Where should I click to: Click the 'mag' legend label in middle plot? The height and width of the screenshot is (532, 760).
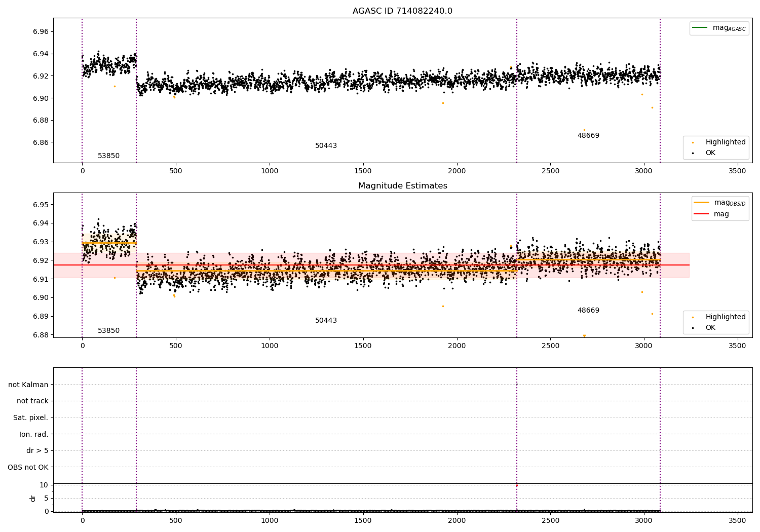click(x=721, y=214)
